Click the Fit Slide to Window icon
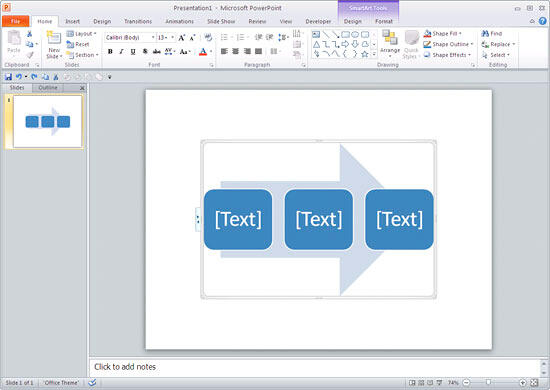This screenshot has width=550, height=390. pos(534,383)
